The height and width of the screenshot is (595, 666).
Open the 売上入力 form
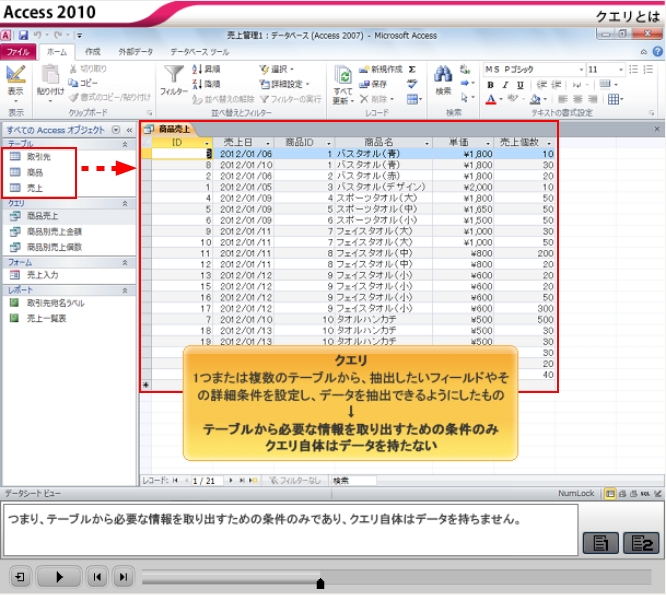pyautogui.click(x=34, y=275)
